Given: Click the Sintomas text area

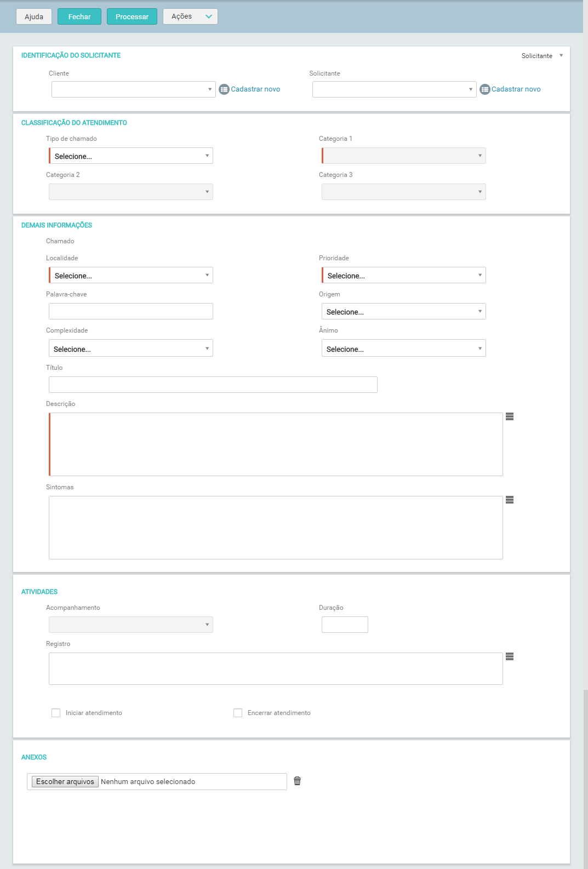Looking at the screenshot, I should pyautogui.click(x=276, y=528).
